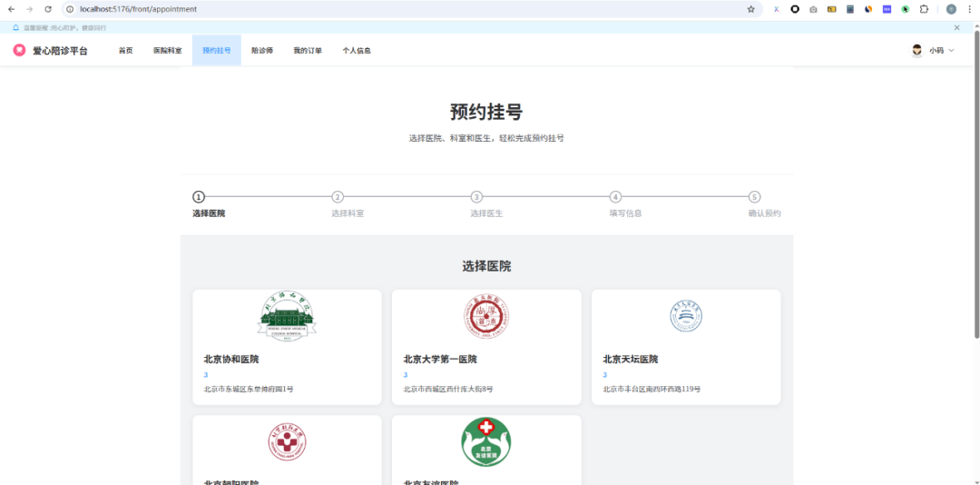This screenshot has width=980, height=485.
Task: Choose the 北京大学第一医院 name text
Action: pyautogui.click(x=440, y=360)
